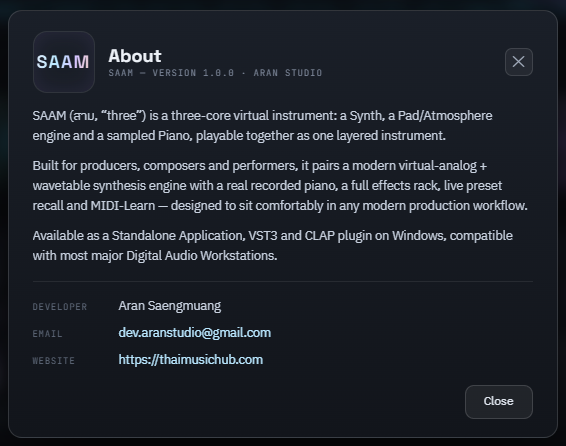Click the version line "SAAM — VERSION 1.0.0 · ARAN STUDIO"
This screenshot has width=566, height=446.
click(x=215, y=73)
